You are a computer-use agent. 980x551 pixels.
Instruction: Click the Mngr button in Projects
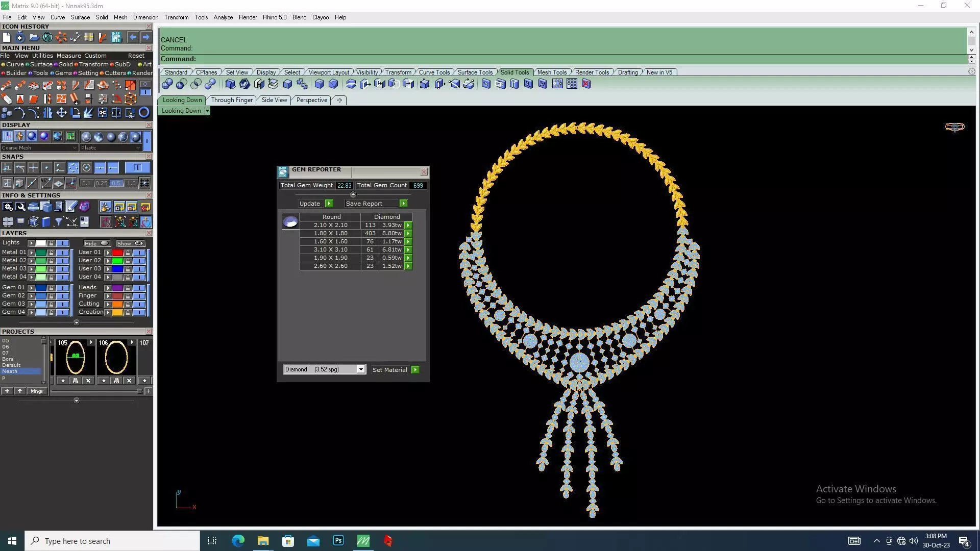pyautogui.click(x=37, y=391)
